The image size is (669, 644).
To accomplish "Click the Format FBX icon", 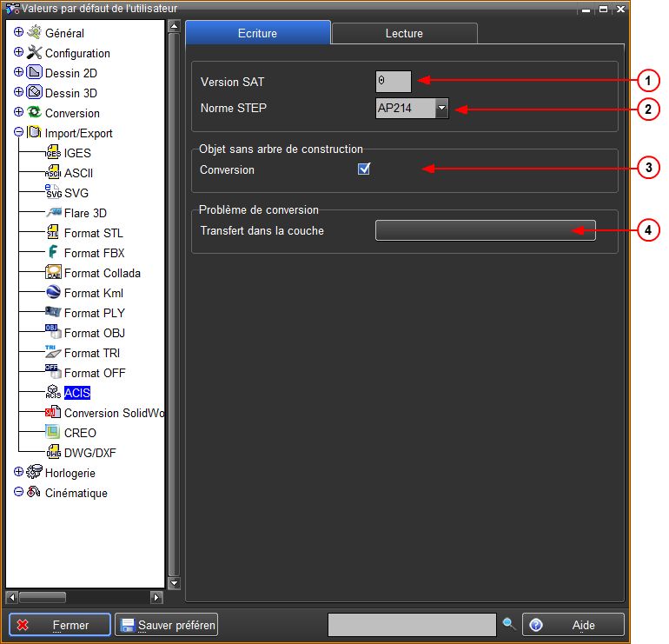I will [52, 253].
